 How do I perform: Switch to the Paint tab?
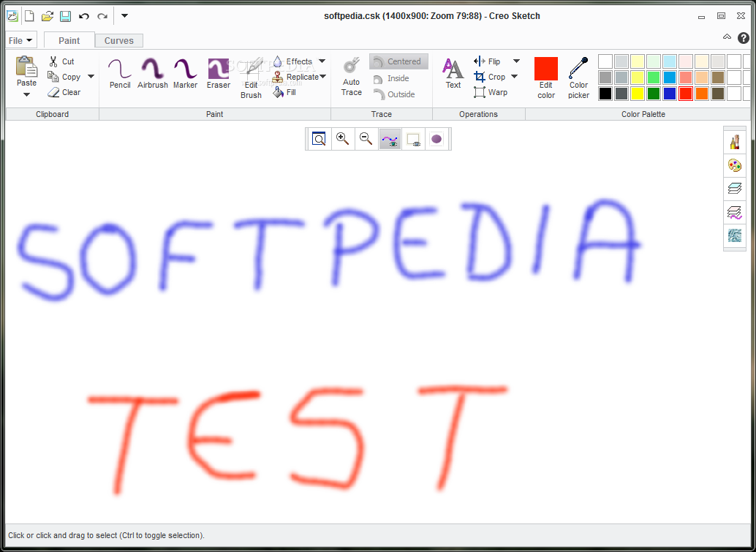point(69,40)
